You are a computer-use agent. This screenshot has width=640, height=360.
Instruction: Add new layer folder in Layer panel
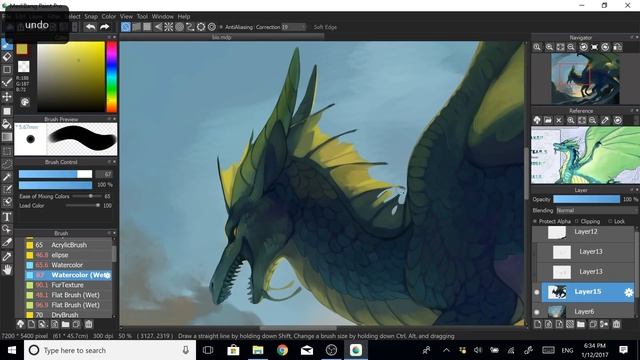click(581, 324)
